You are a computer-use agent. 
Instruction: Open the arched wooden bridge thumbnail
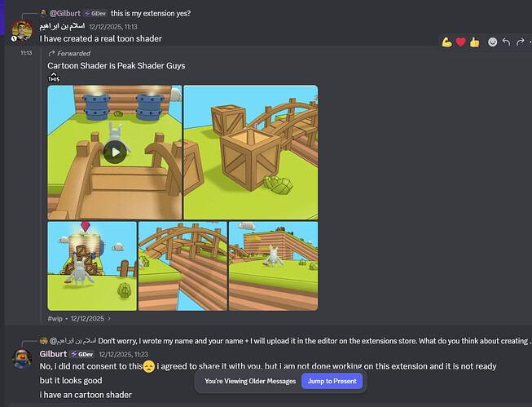click(x=182, y=266)
